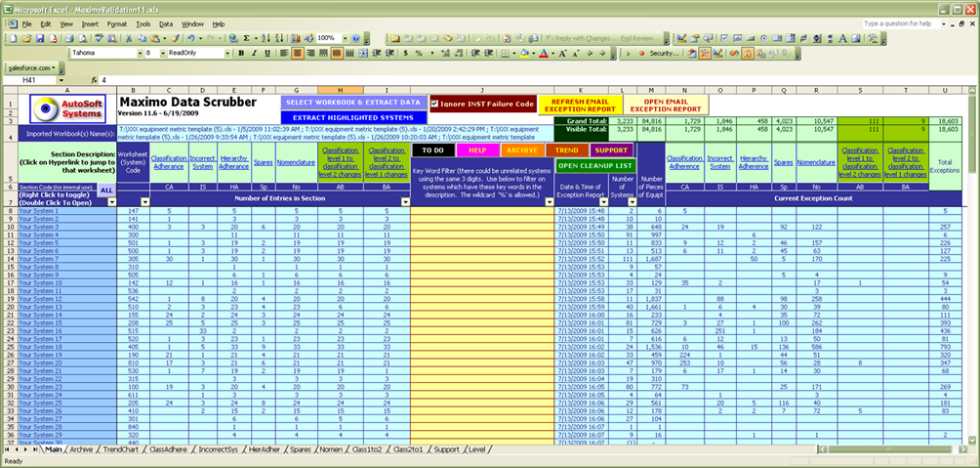Screen dimensions: 980x468
Task: Click the Increase Font Size icon
Action: [562, 53]
